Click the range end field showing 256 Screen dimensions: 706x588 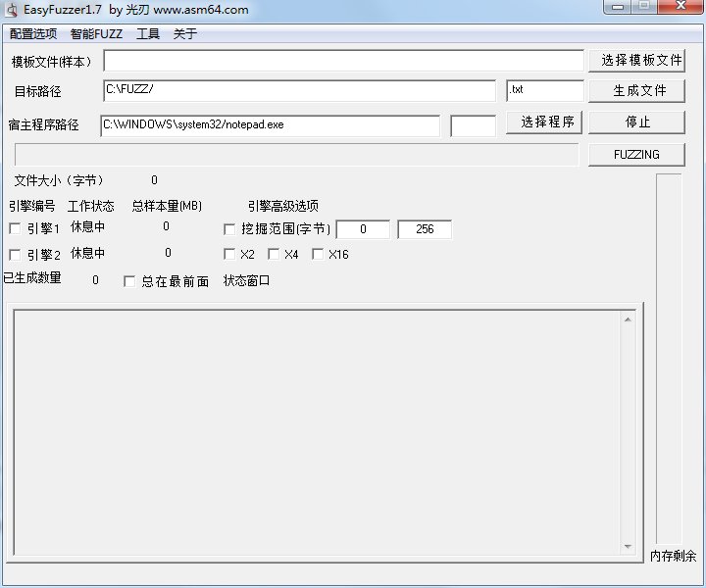[424, 229]
